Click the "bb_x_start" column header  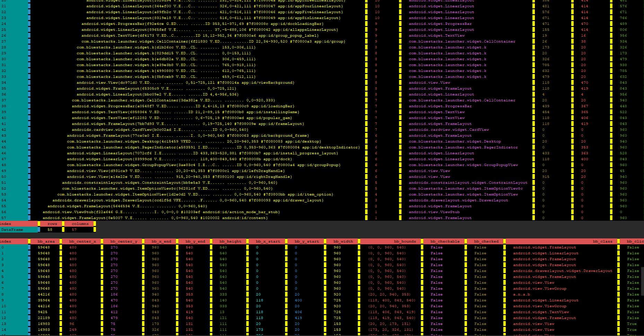pos(268,241)
